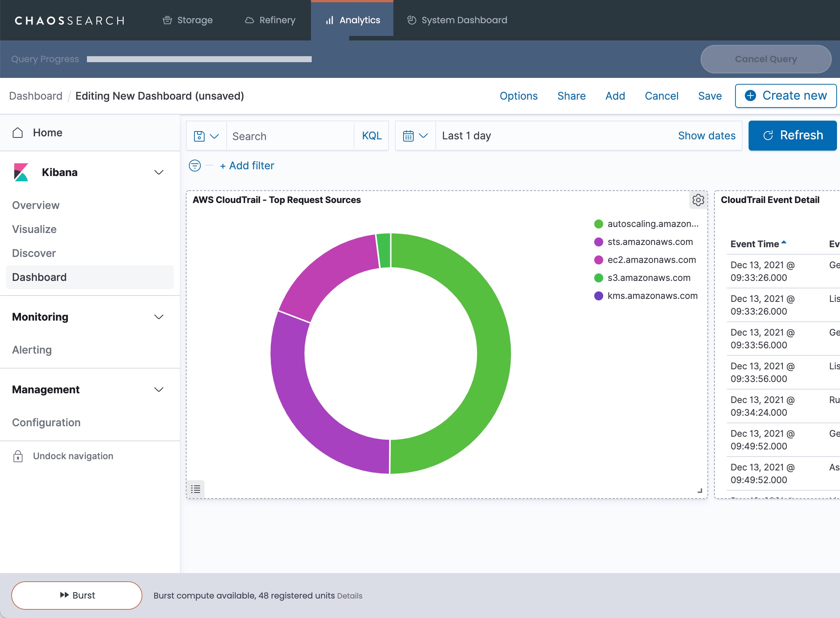This screenshot has height=618, width=840.
Task: Click the Add filter link
Action: tap(247, 166)
